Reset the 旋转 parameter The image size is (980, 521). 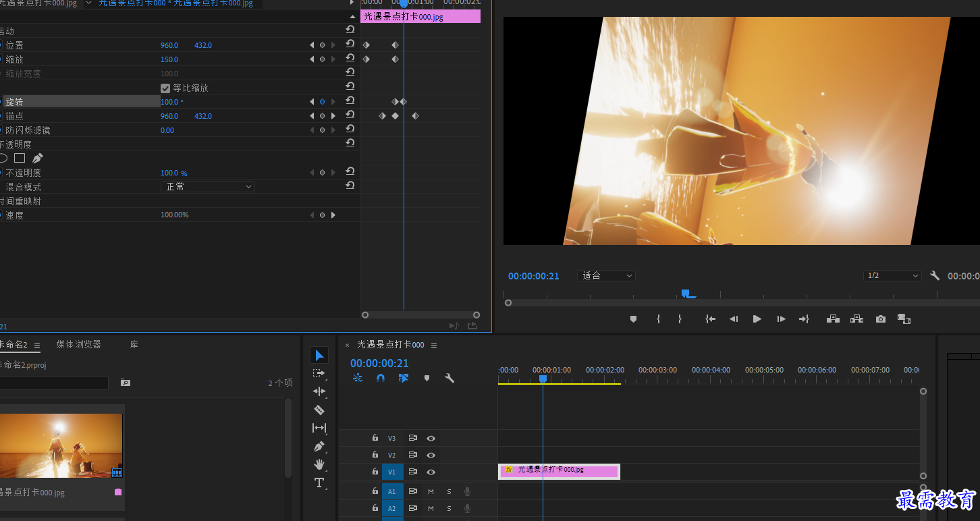(x=350, y=101)
